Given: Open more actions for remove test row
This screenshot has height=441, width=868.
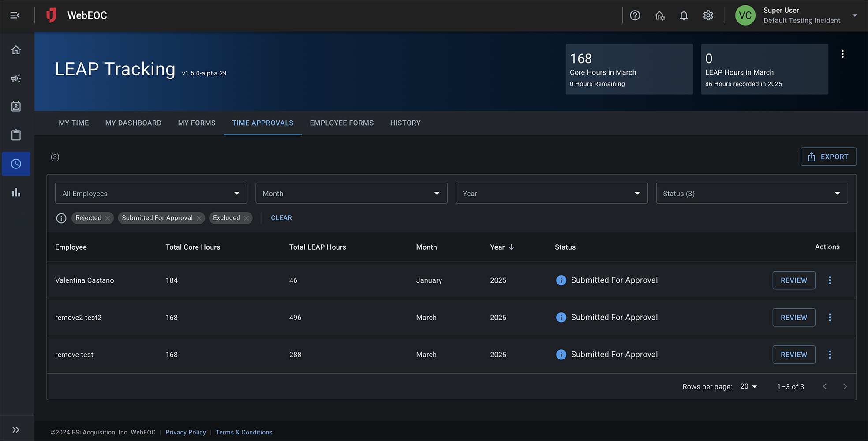Looking at the screenshot, I should coord(830,355).
